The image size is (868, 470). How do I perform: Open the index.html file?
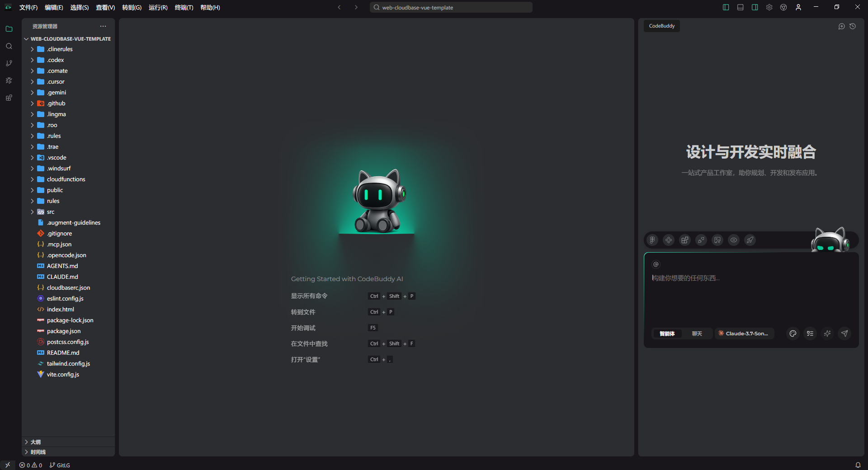point(68,310)
